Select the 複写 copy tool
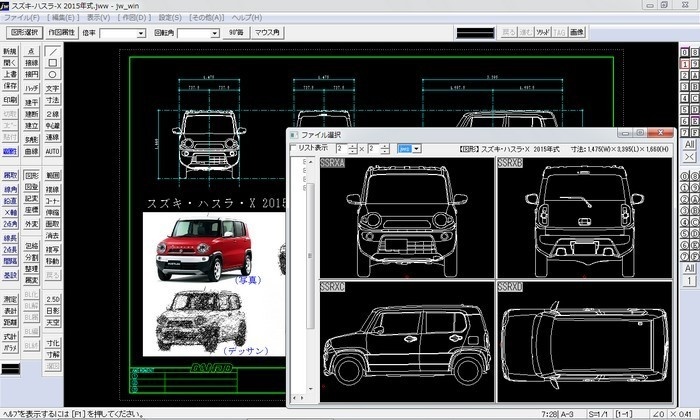 point(53,250)
